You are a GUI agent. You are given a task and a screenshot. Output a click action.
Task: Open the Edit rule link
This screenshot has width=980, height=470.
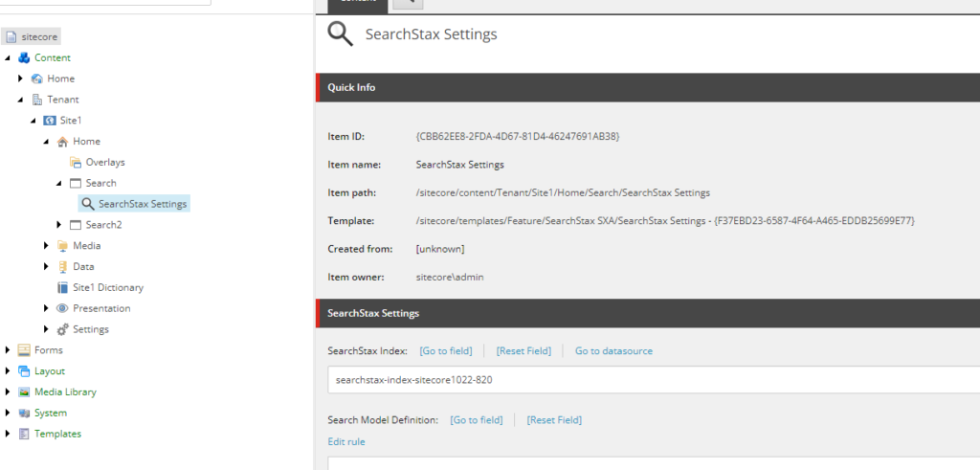[346, 442]
